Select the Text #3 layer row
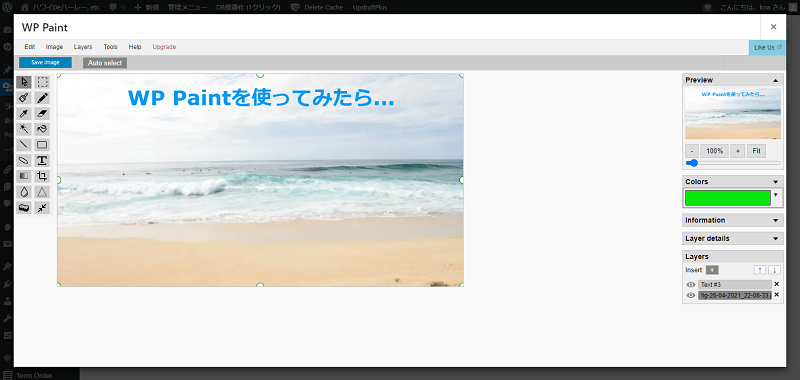Image resolution: width=800 pixels, height=380 pixels. [735, 285]
